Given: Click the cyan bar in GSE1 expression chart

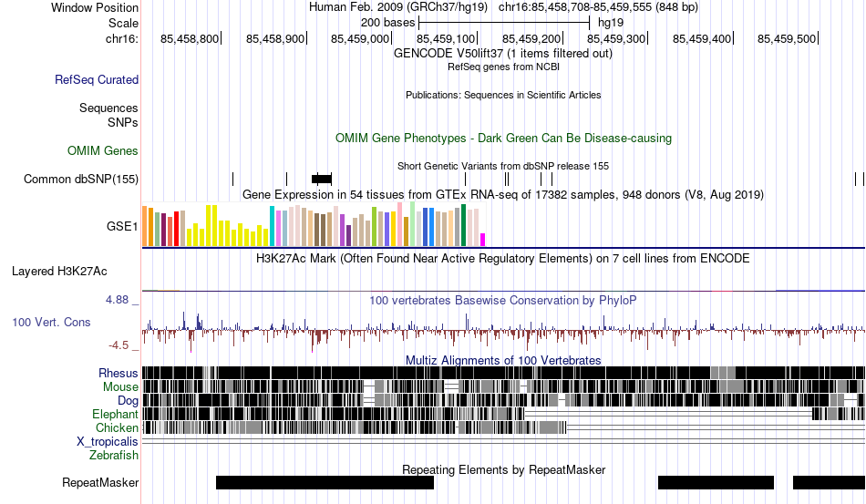Looking at the screenshot, I should pos(272,226).
